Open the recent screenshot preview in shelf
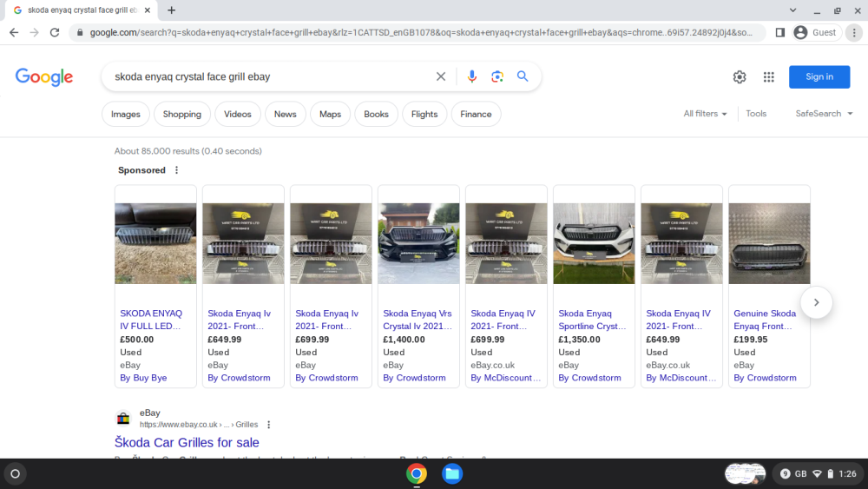 click(x=745, y=474)
